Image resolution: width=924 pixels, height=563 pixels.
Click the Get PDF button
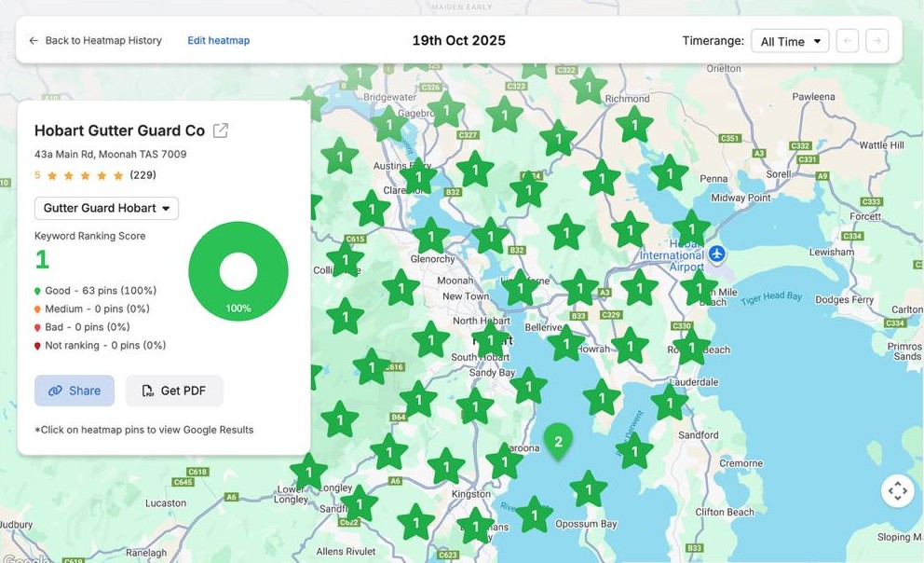click(x=174, y=391)
